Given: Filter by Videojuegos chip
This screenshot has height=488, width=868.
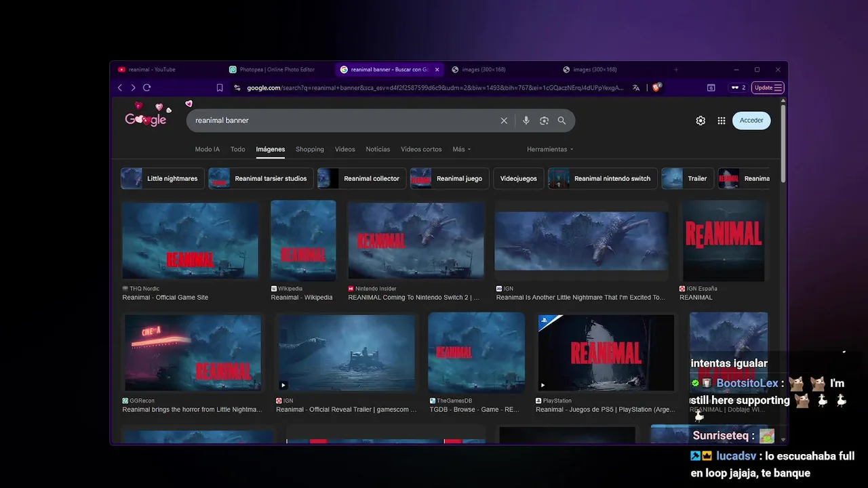Looking at the screenshot, I should coord(518,179).
